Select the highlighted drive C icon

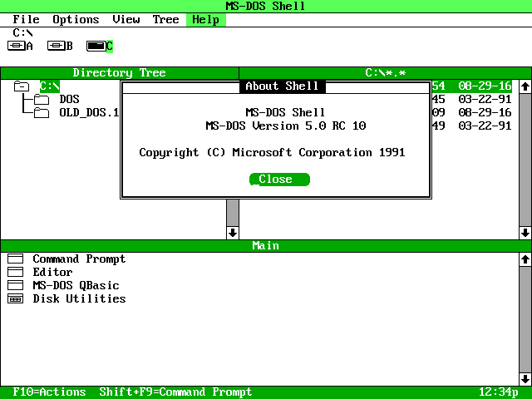point(96,46)
